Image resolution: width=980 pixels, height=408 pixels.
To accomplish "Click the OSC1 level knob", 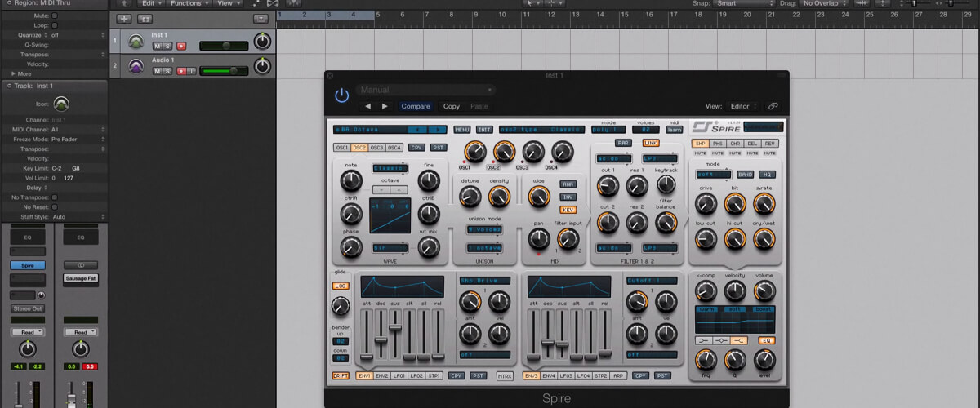I will tap(474, 152).
